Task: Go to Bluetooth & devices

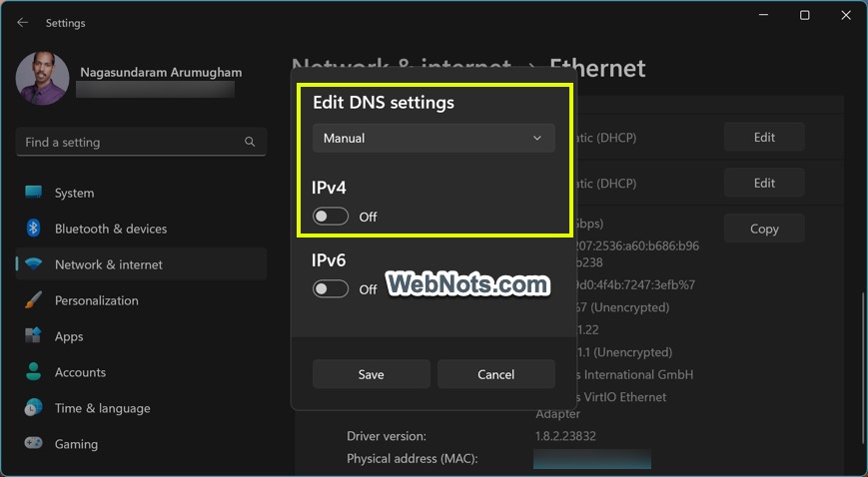Action: [x=141, y=229]
